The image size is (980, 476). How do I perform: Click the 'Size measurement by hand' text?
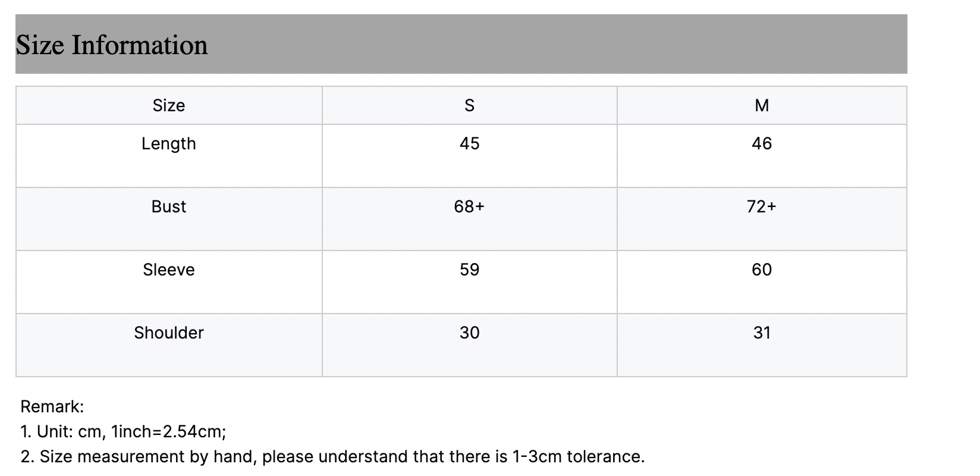[149, 457]
